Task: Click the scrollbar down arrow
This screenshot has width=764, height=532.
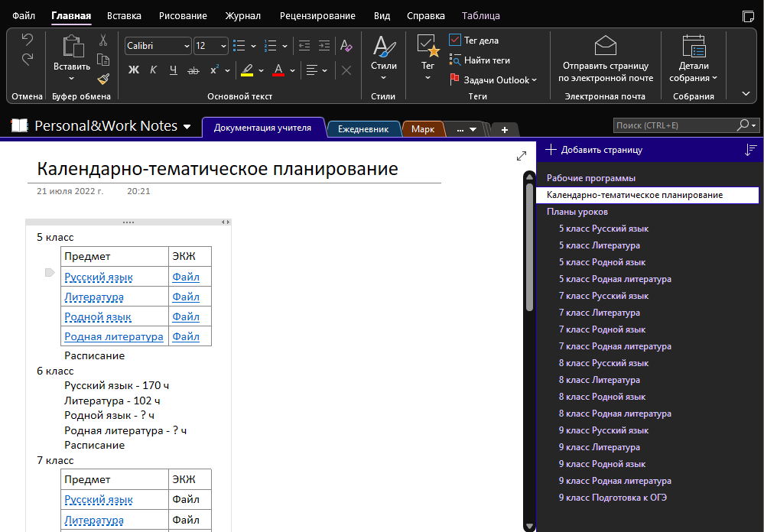Action: (x=529, y=527)
